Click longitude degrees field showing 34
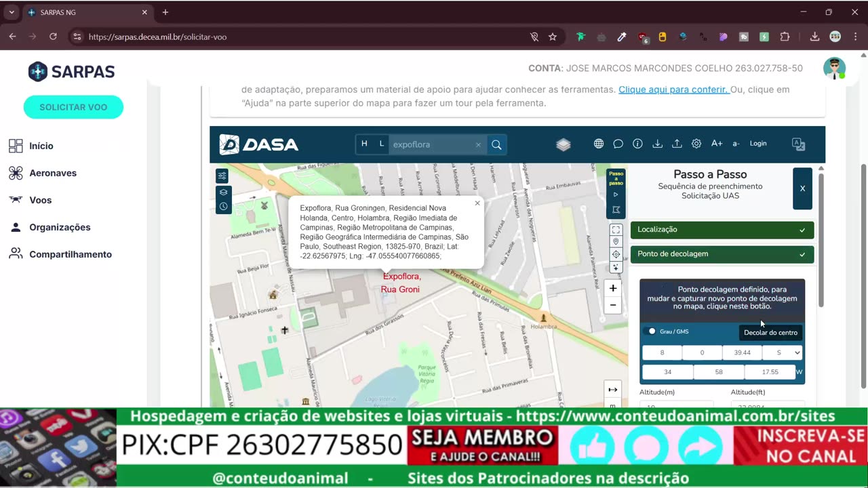 668,371
